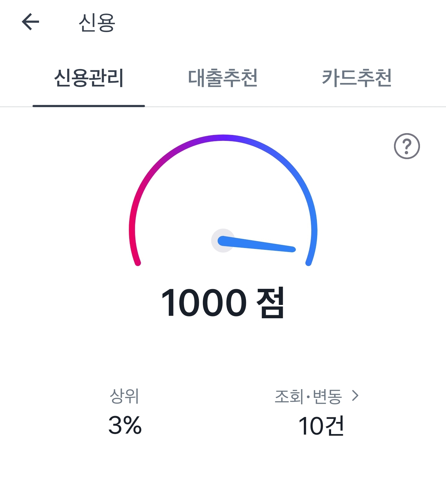
Task: Tap the 점 character after the score
Action: (x=270, y=302)
